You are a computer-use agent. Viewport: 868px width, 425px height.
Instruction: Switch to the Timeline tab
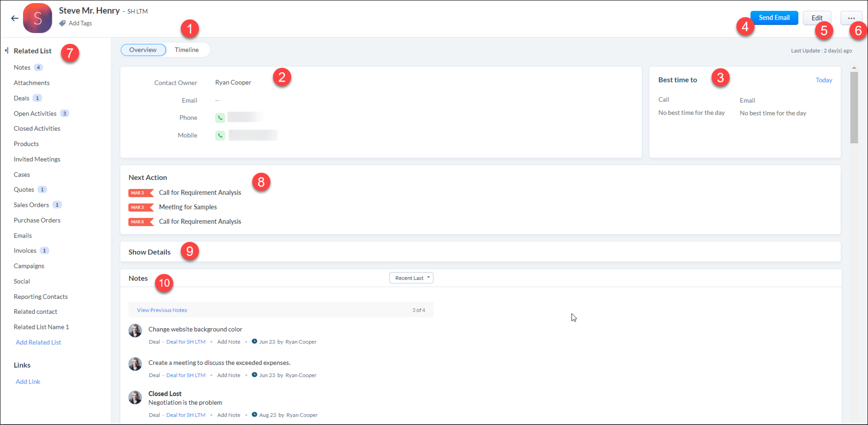186,50
